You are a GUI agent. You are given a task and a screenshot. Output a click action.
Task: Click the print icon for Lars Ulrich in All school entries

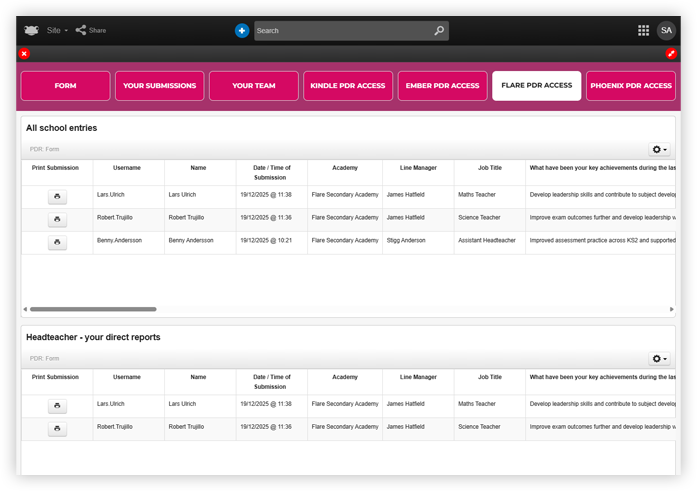(x=57, y=197)
